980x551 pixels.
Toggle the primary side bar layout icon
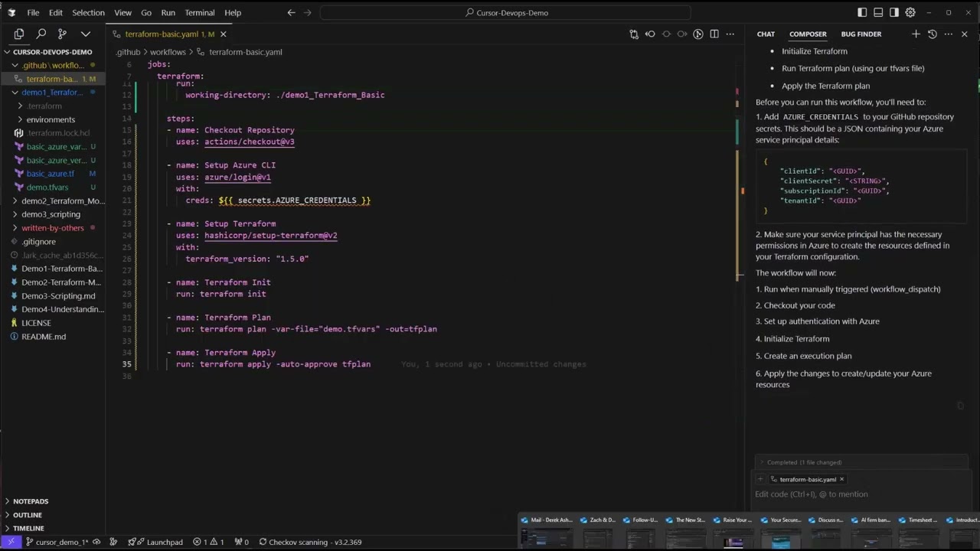click(862, 12)
